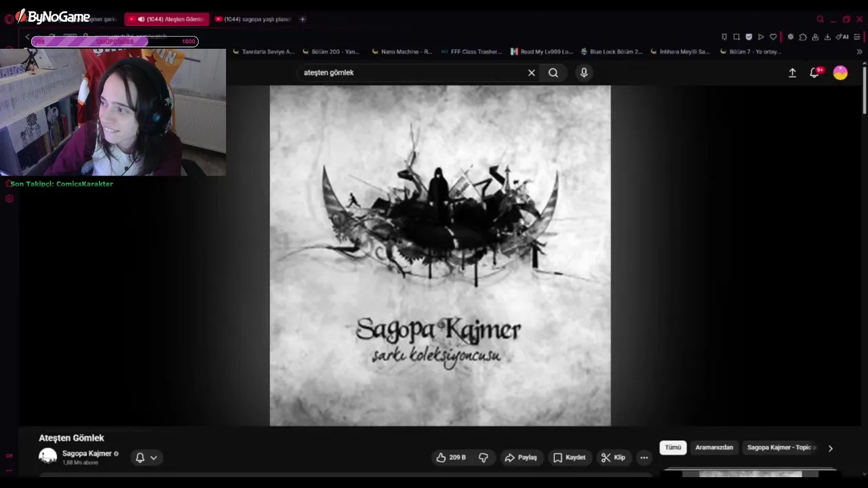
Task: Clear the YouTube search field
Action: point(532,73)
